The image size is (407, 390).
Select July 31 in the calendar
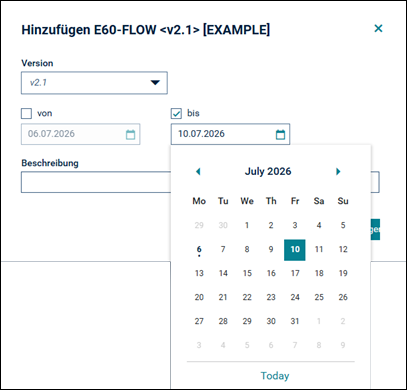point(295,321)
